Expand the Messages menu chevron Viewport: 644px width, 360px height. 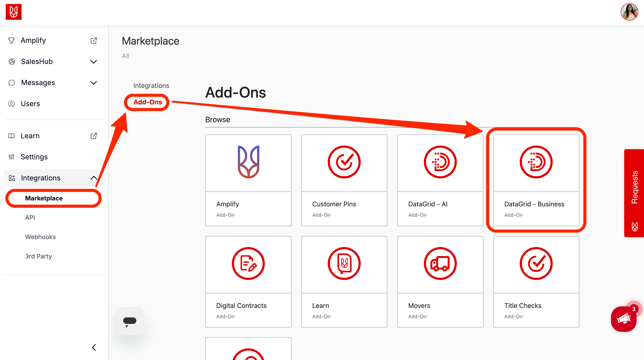click(93, 83)
